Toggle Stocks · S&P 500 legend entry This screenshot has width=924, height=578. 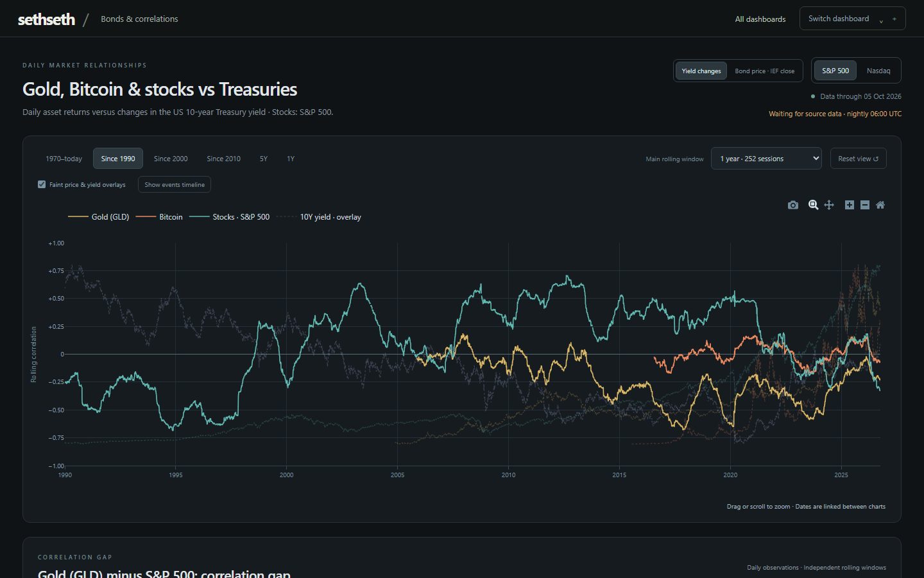pyautogui.click(x=230, y=217)
